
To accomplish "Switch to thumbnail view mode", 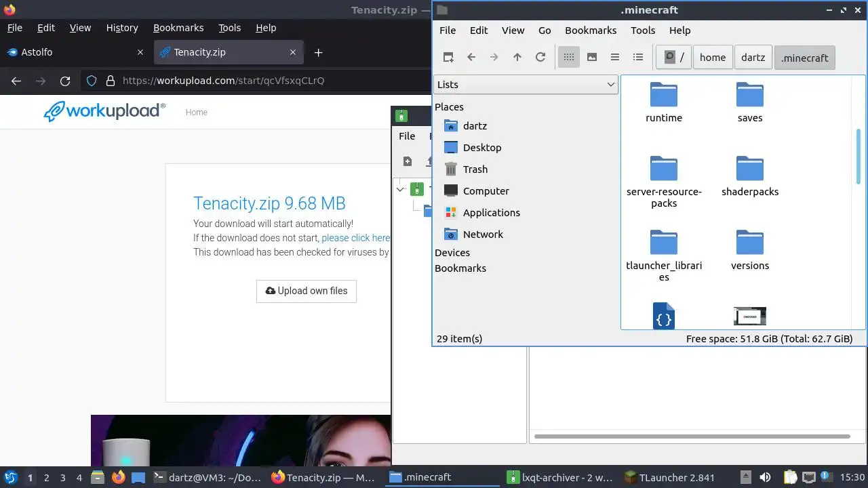I will (592, 58).
